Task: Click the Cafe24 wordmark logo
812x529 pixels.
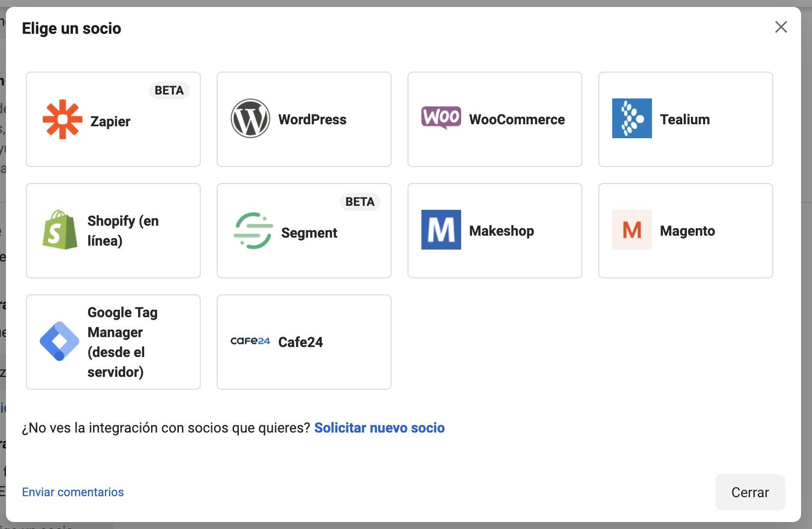Action: click(250, 341)
